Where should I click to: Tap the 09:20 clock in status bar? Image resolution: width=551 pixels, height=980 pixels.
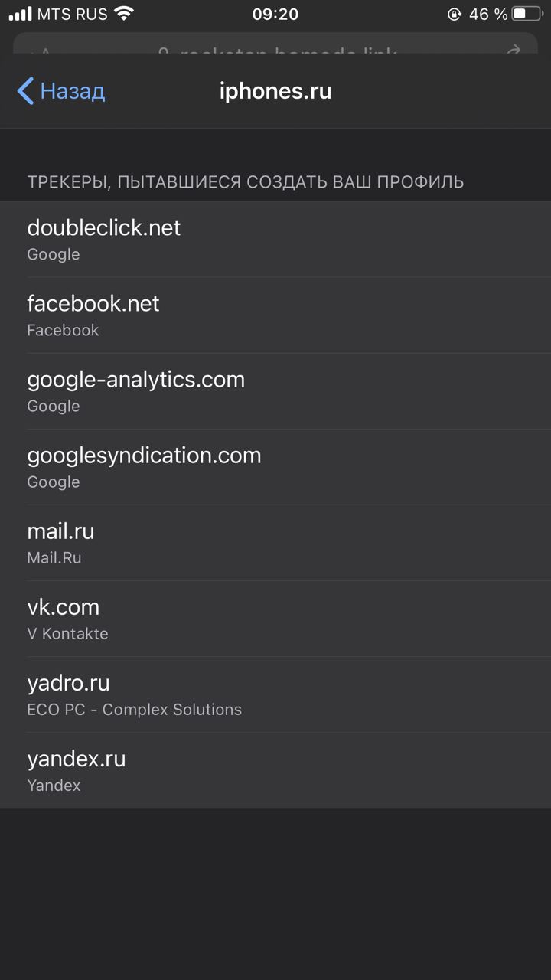tap(275, 14)
